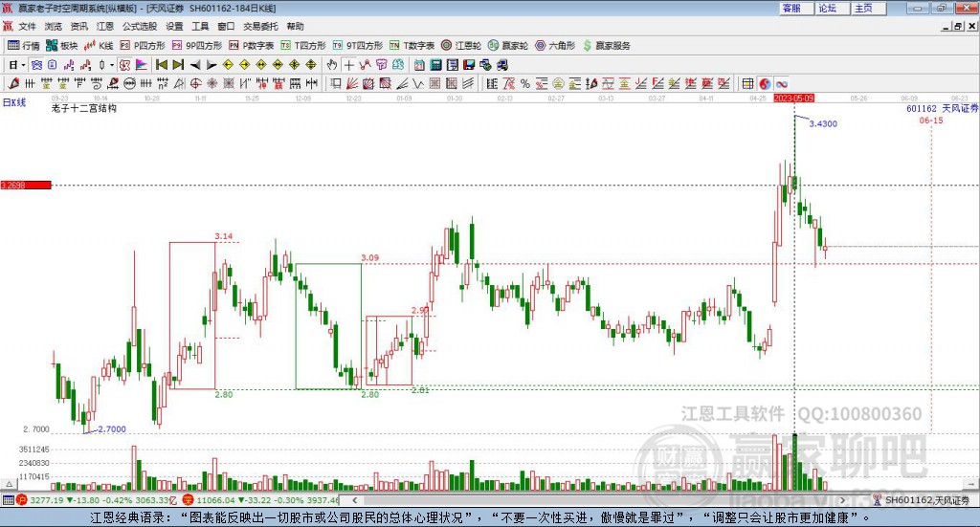Toggle the infinity symbol icon
980x527 pixels.
[x=781, y=83]
